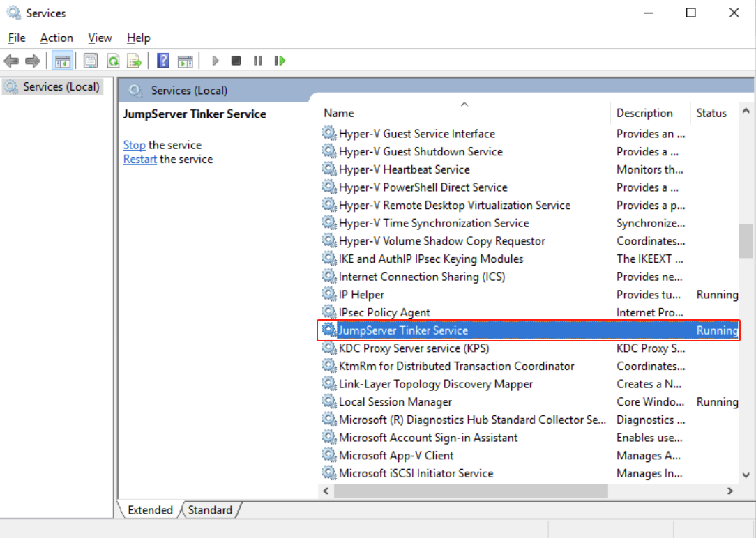Open service Properties from the toolbar

coord(91,60)
